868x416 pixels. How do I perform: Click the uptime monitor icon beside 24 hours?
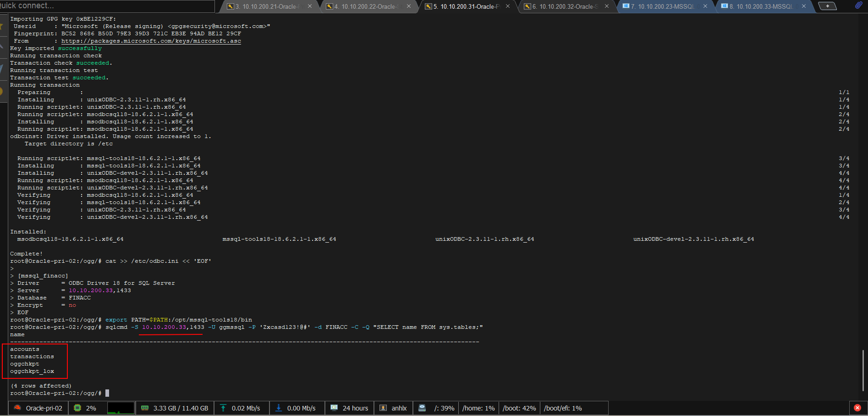pos(334,408)
